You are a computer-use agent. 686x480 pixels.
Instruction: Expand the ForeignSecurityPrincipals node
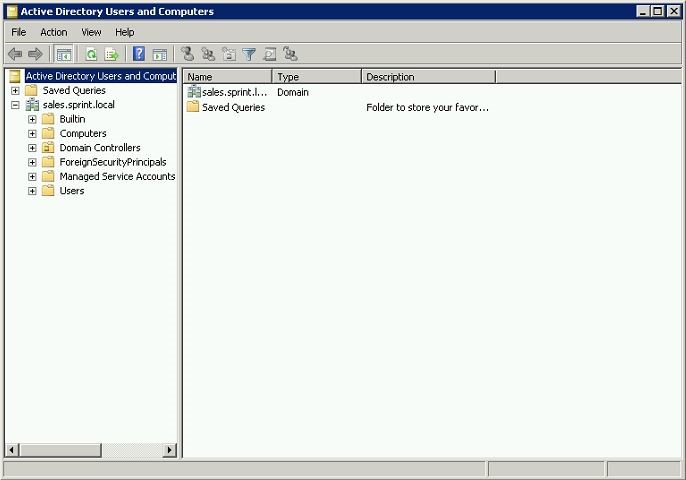pyautogui.click(x=32, y=162)
